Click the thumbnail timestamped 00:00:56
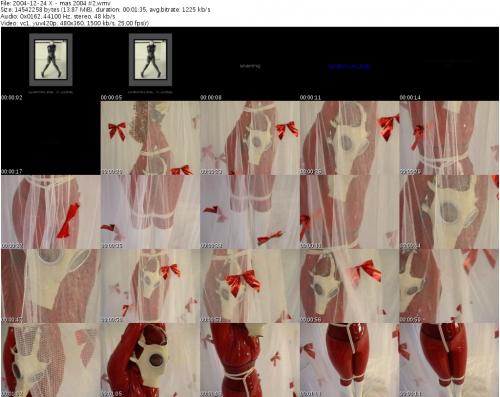 [349, 286]
